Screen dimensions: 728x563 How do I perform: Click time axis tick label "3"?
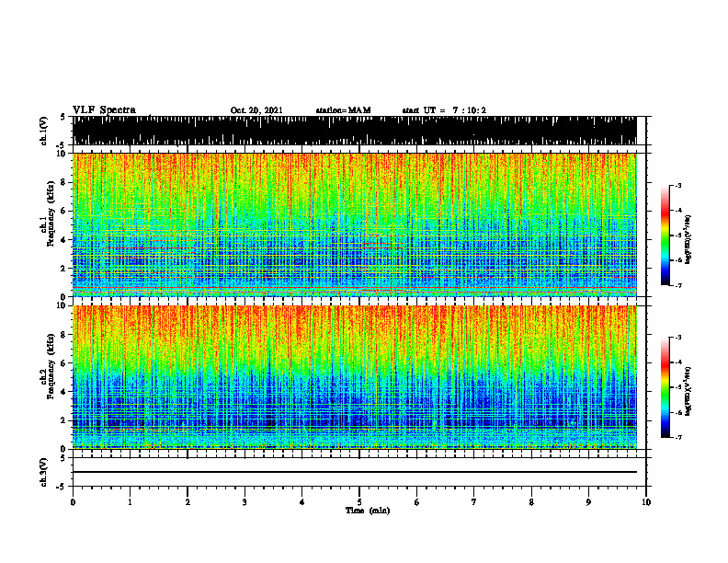coord(245,502)
